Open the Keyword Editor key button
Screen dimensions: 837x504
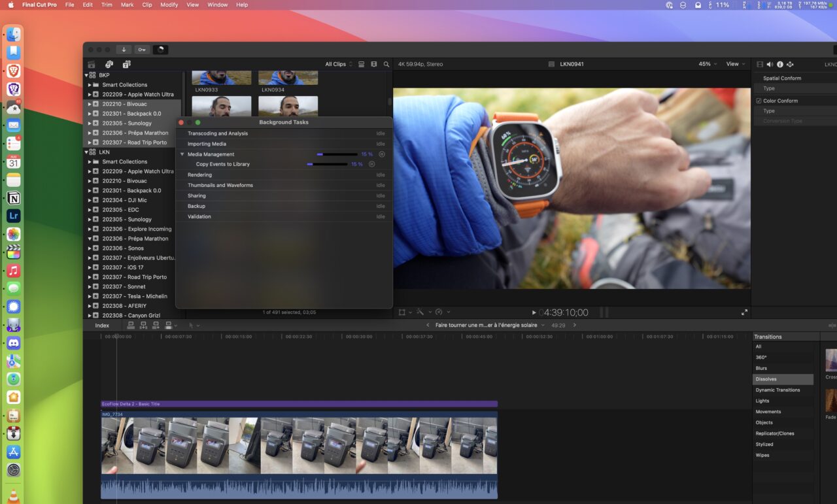tap(142, 50)
